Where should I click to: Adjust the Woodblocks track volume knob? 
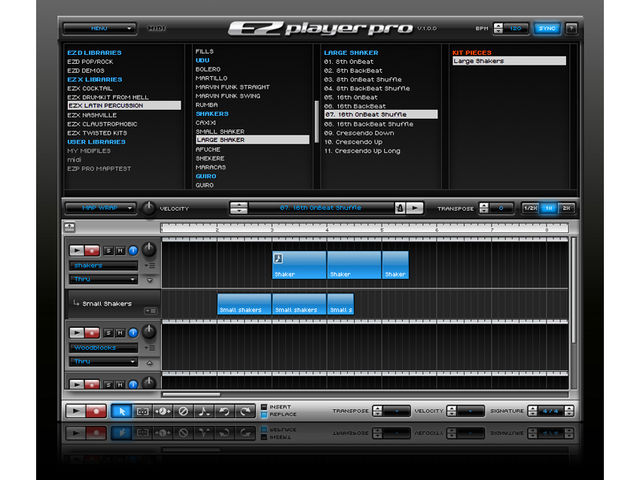click(x=149, y=332)
